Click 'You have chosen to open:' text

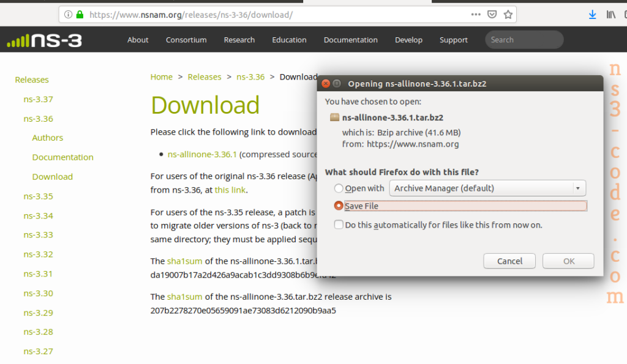click(373, 102)
